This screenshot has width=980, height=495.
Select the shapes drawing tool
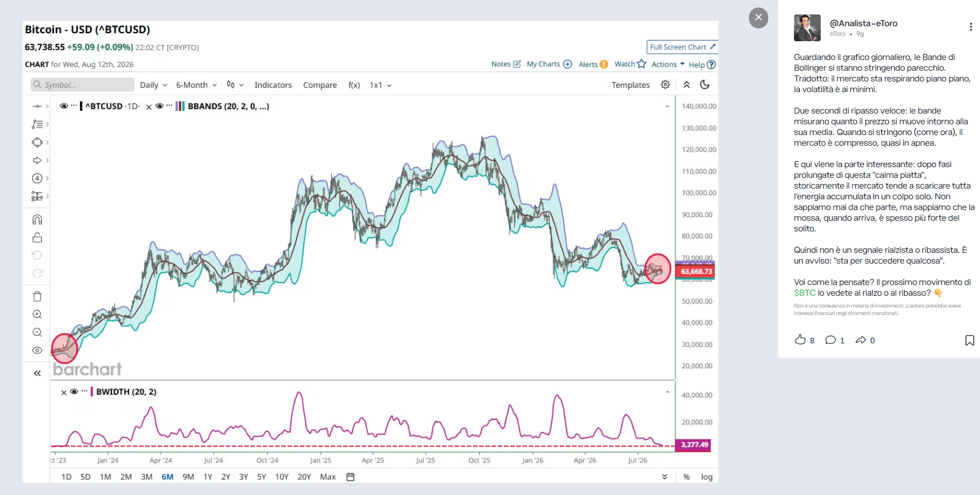(37, 142)
